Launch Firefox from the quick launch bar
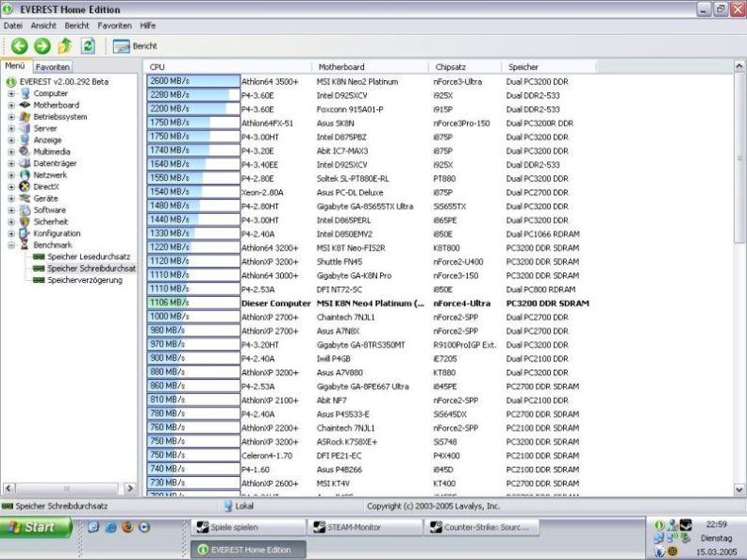This screenshot has height=560, width=747. click(127, 527)
